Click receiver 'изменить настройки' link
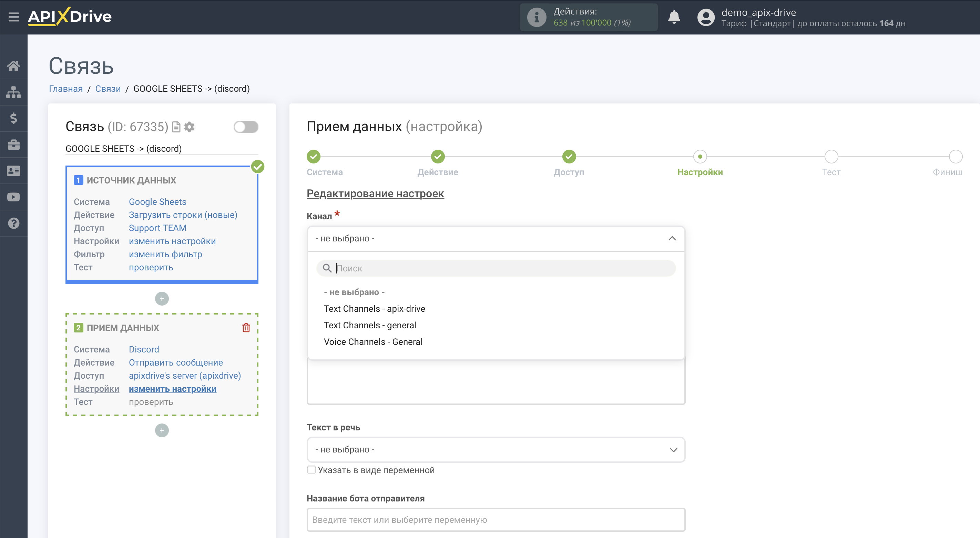This screenshot has height=538, width=980. pyautogui.click(x=173, y=389)
